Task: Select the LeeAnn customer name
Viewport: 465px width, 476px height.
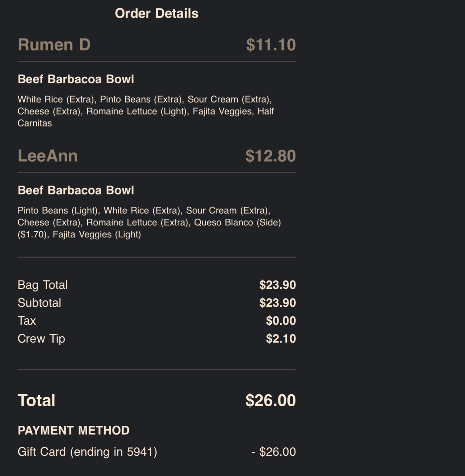Action: (x=47, y=156)
